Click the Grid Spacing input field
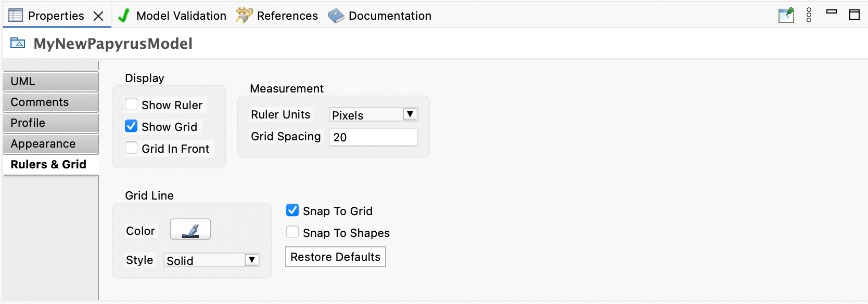Viewport: 868px width, 304px height. point(374,137)
